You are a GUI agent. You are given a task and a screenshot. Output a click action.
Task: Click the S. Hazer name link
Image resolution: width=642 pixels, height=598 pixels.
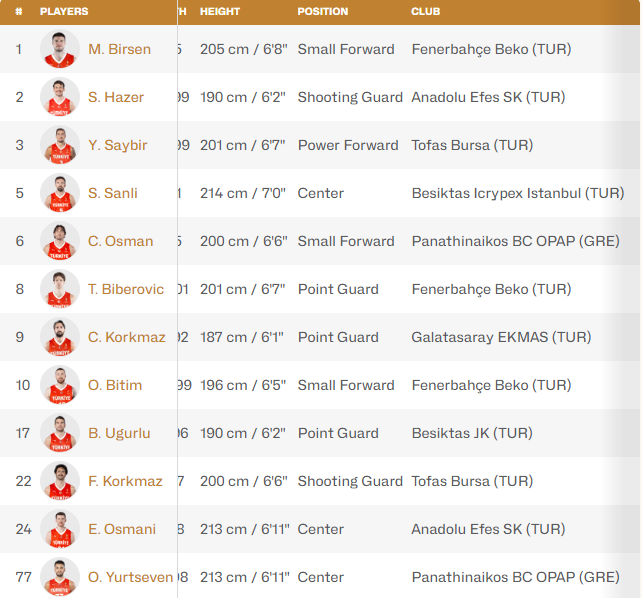(116, 97)
